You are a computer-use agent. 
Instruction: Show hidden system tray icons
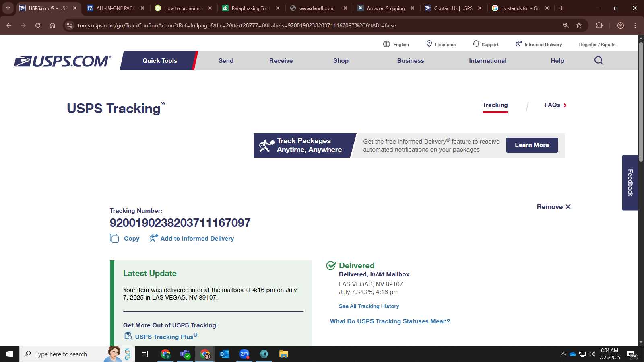pyautogui.click(x=563, y=354)
